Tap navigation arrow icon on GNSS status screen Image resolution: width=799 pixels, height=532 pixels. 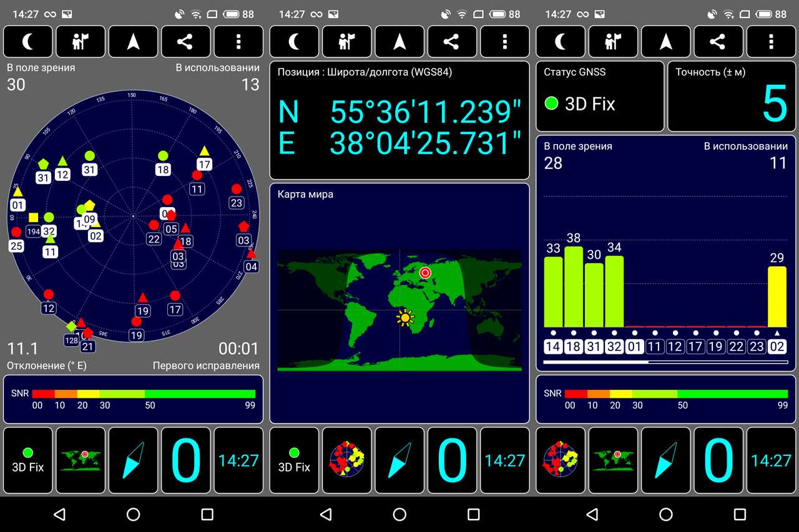click(x=666, y=42)
